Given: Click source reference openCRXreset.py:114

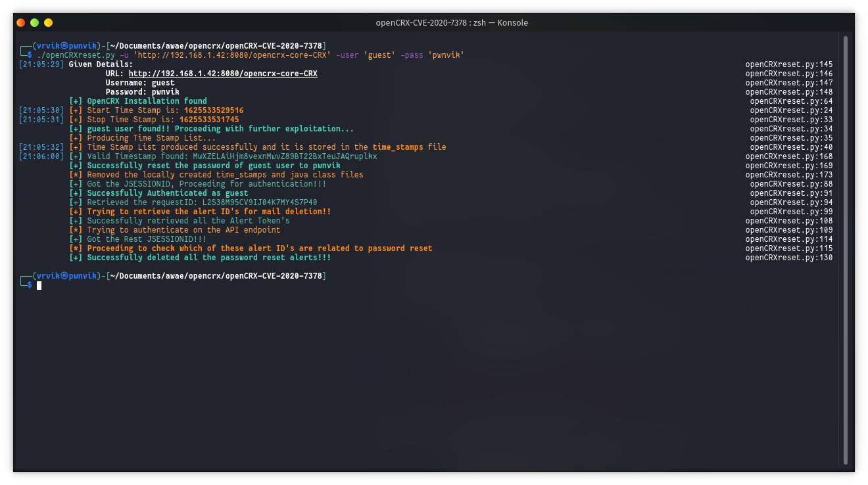Looking at the screenshot, I should 789,239.
